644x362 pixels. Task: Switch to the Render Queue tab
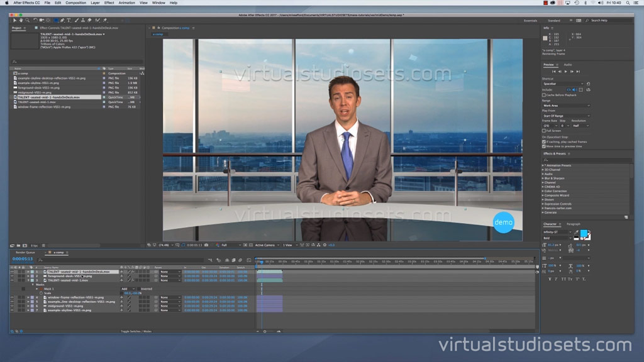click(x=25, y=253)
